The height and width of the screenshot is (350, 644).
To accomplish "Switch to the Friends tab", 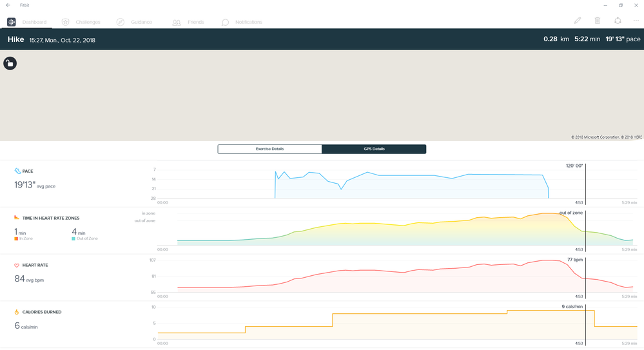I will 188,22.
